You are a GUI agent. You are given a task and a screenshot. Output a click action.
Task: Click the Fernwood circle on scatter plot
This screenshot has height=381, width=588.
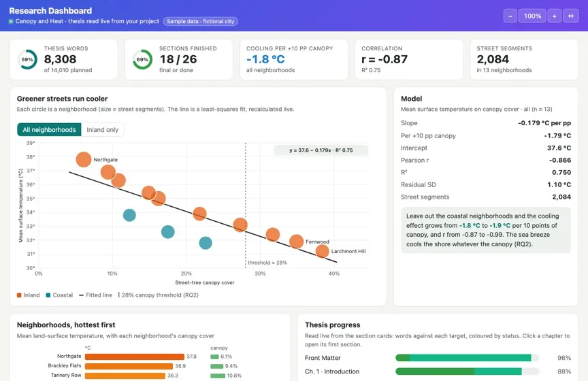[x=296, y=242]
